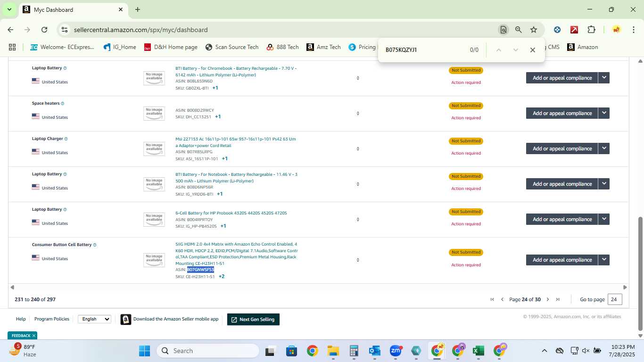Go to previous results page arrow
Screen dimensions: 644x362
point(502,299)
